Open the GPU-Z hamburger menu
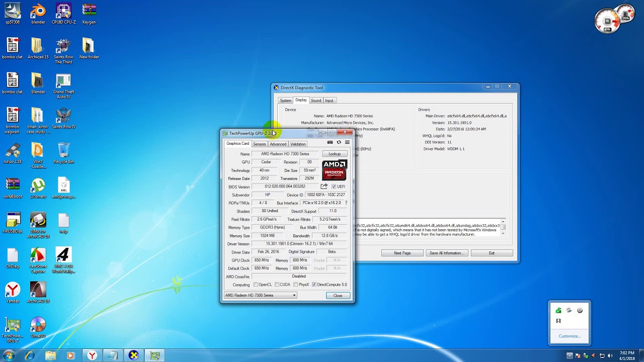The image size is (644, 362). click(347, 142)
